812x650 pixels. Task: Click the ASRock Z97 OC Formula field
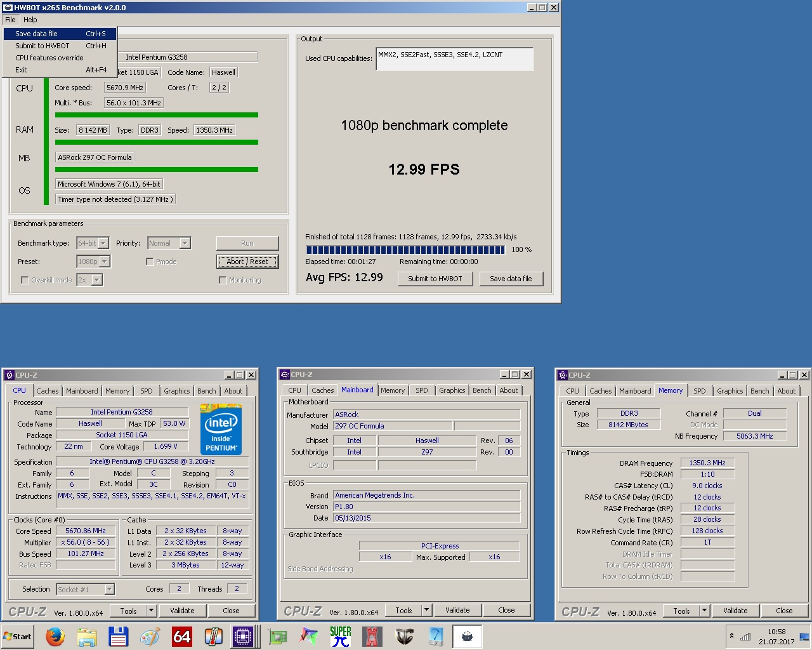[x=95, y=157]
